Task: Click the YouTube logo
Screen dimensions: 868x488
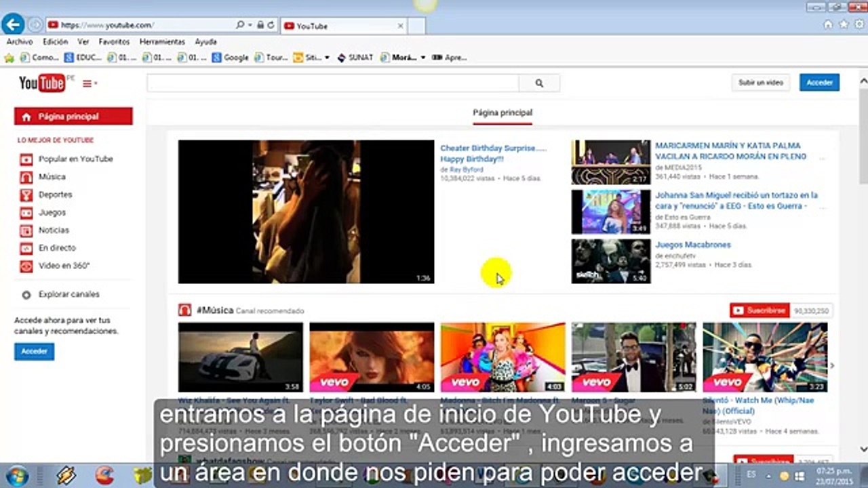Action: [x=42, y=83]
